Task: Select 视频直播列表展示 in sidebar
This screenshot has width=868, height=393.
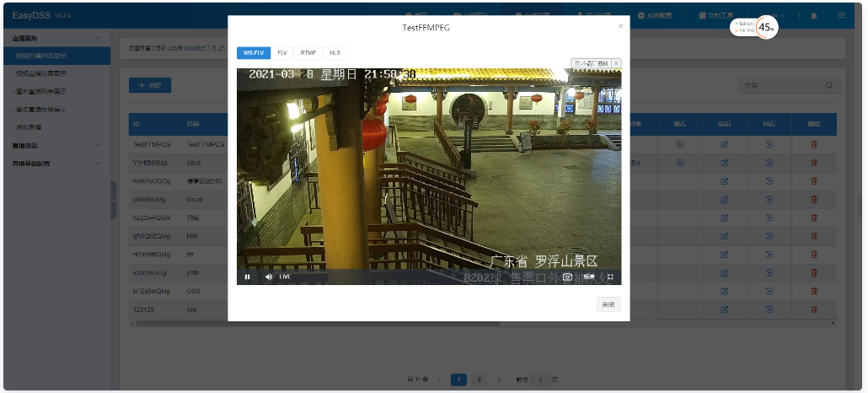Action: 57,56
